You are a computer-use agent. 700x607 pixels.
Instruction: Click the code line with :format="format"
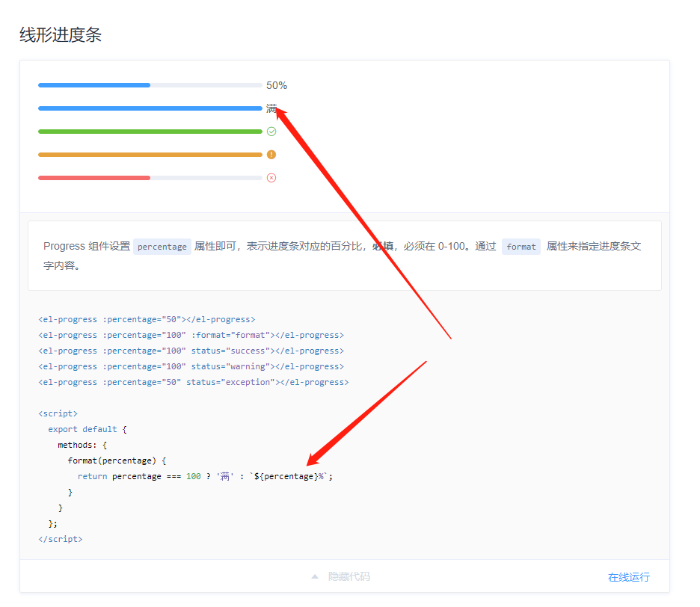tap(191, 335)
